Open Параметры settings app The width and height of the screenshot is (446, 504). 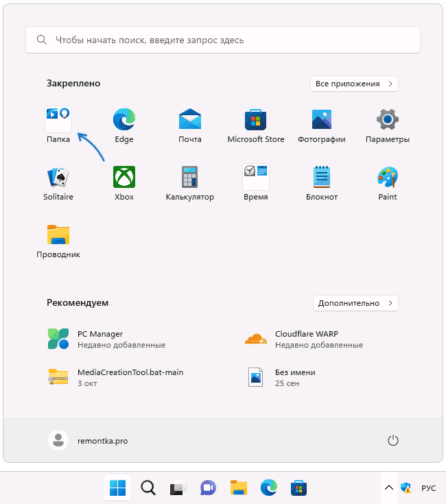pyautogui.click(x=388, y=125)
